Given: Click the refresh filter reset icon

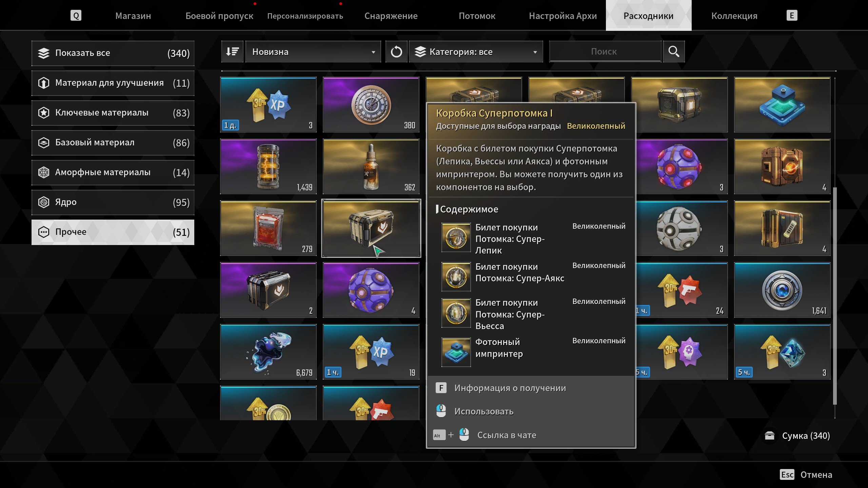Looking at the screenshot, I should tap(396, 52).
